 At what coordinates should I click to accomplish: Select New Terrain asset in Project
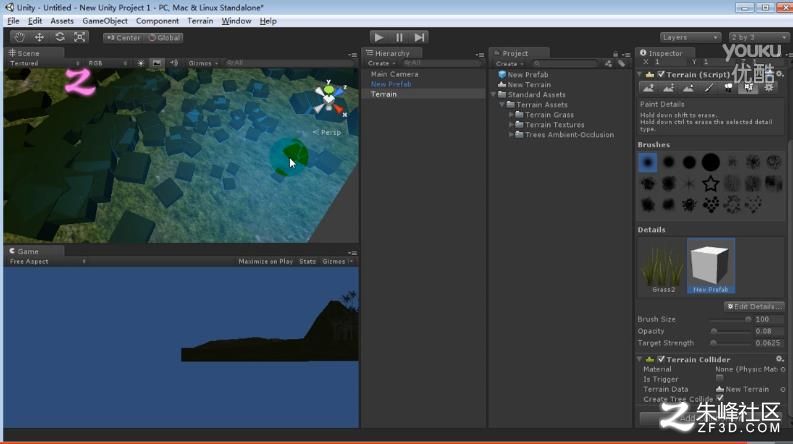[x=529, y=84]
